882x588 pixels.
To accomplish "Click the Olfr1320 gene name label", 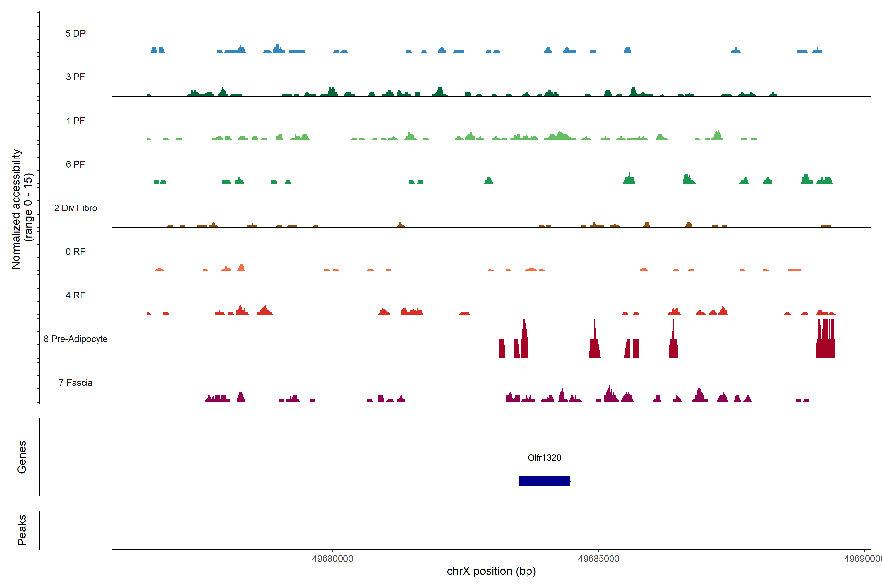I will click(544, 457).
